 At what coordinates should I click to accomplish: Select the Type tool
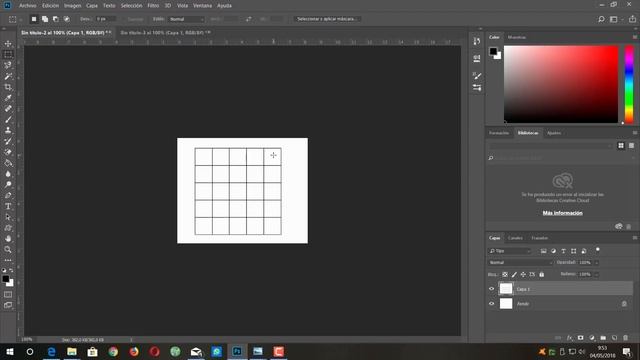tap(8, 206)
